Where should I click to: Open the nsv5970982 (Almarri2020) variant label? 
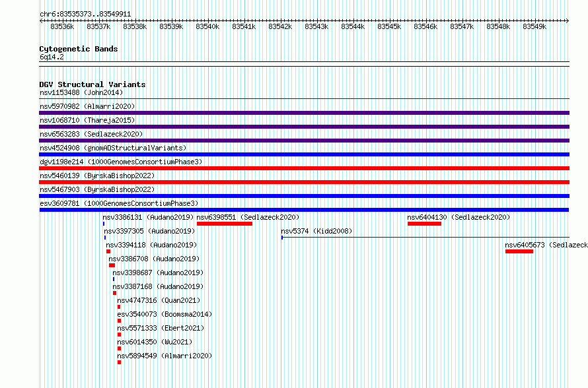[x=87, y=106]
